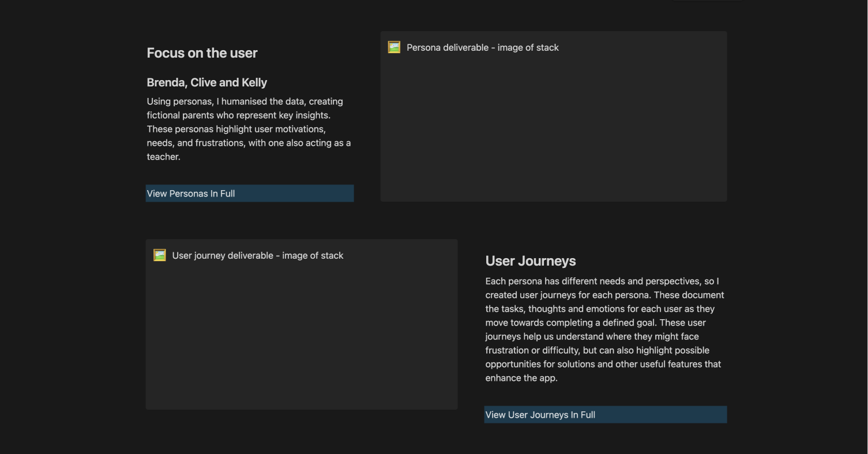Click the Focus on the user heading
This screenshot has width=868, height=454.
[202, 53]
